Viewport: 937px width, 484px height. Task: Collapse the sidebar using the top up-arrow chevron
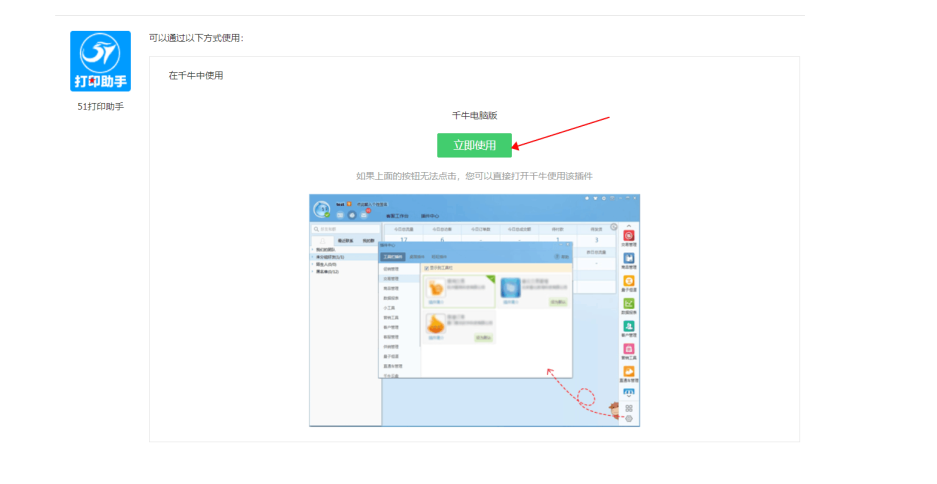point(627,225)
